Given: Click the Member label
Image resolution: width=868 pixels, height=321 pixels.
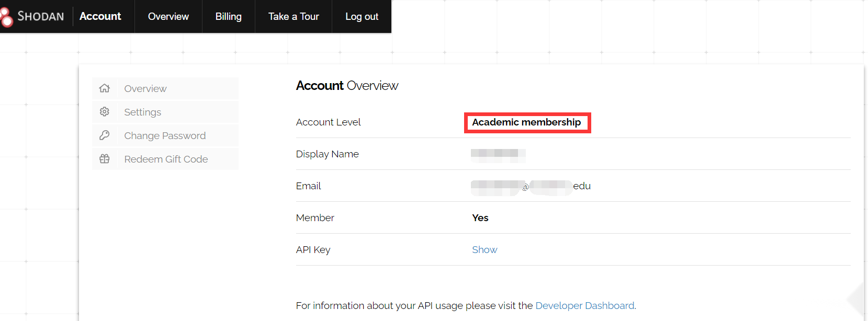Looking at the screenshot, I should pos(315,217).
